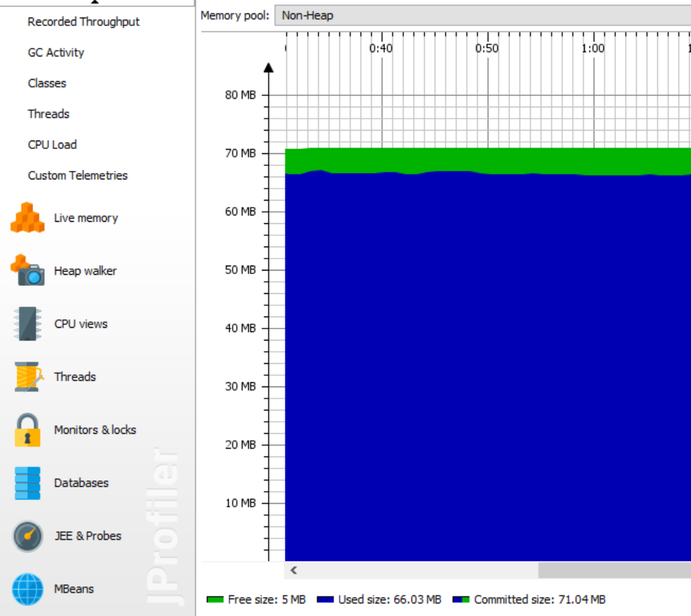Click the '80 MB' axis label
Image resolution: width=691 pixels, height=616 pixels.
coord(240,95)
